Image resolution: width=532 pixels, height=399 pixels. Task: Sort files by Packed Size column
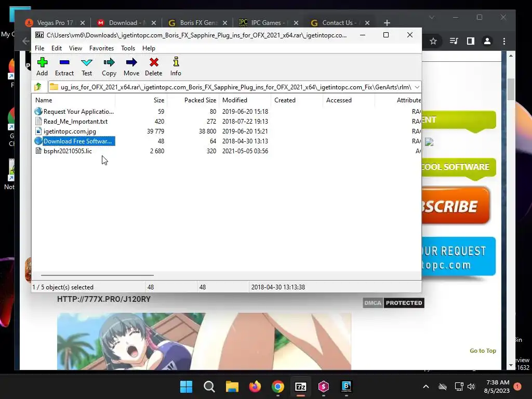click(x=193, y=100)
